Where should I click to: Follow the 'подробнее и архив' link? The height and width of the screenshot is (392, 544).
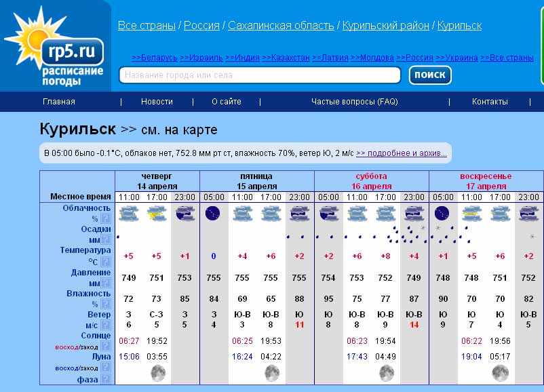point(401,153)
